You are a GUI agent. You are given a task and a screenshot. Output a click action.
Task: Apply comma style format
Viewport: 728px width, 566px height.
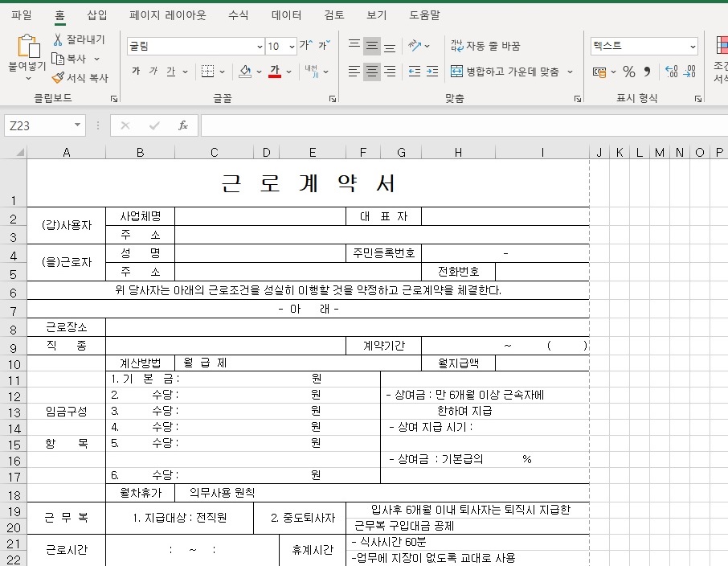647,72
